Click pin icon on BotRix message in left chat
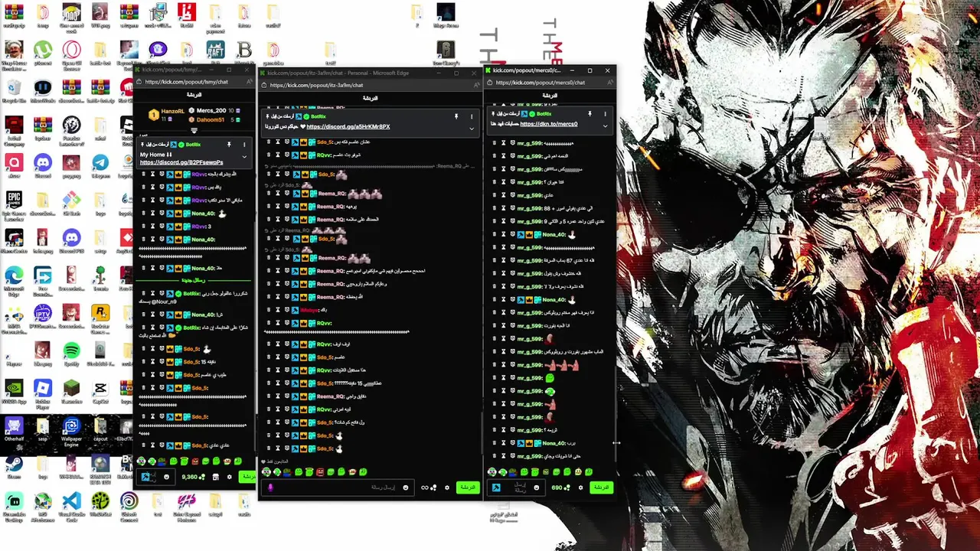The image size is (980, 551). click(229, 145)
